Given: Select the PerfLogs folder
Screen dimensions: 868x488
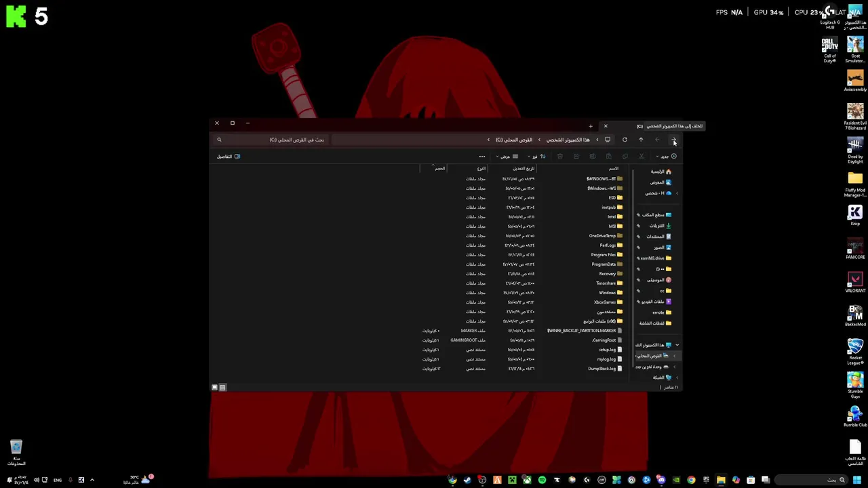Looking at the screenshot, I should click(611, 245).
